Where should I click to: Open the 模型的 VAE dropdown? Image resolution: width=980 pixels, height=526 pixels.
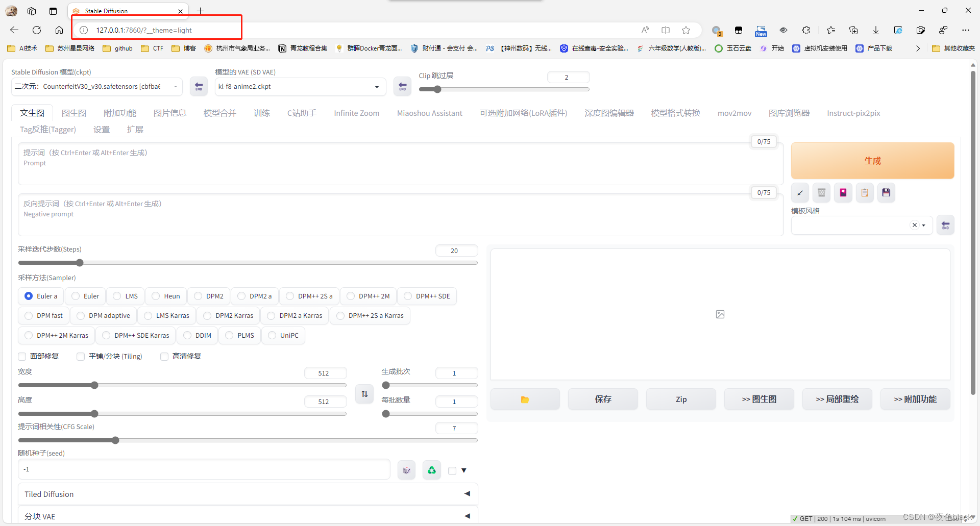pyautogui.click(x=301, y=86)
